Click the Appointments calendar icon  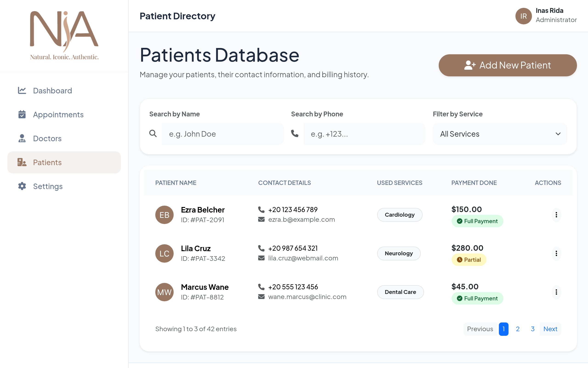pos(22,114)
